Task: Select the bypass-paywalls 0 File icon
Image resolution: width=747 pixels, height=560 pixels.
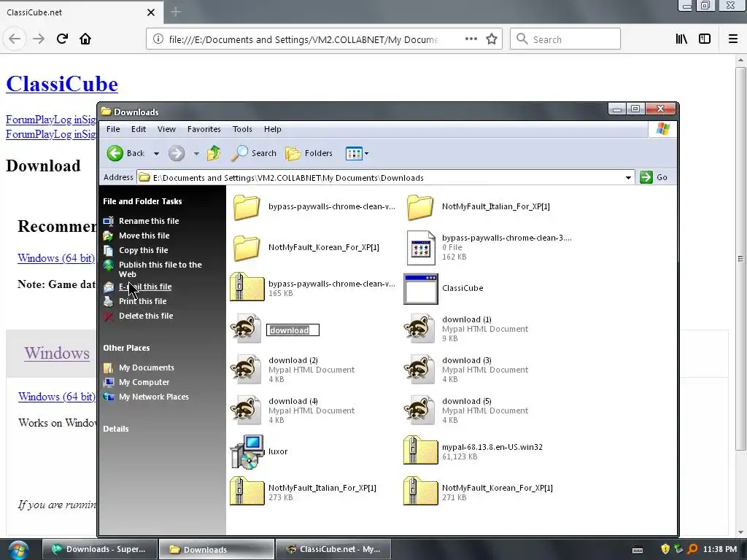Action: click(421, 248)
